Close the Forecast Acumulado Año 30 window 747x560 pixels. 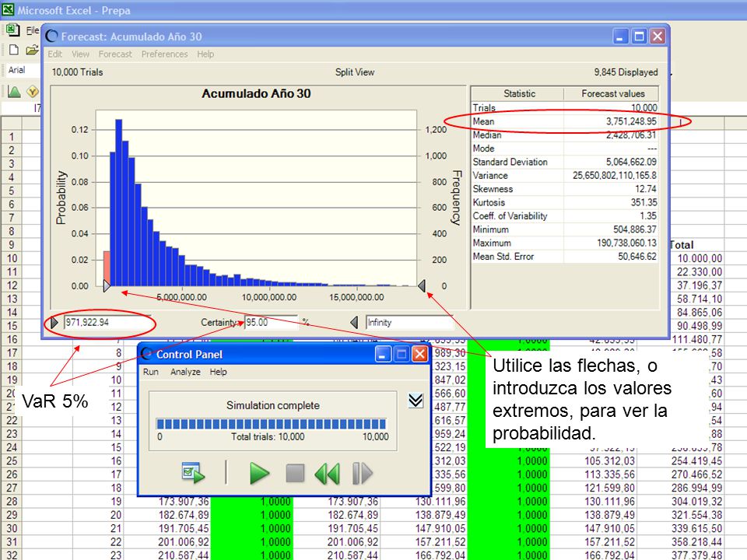[658, 37]
